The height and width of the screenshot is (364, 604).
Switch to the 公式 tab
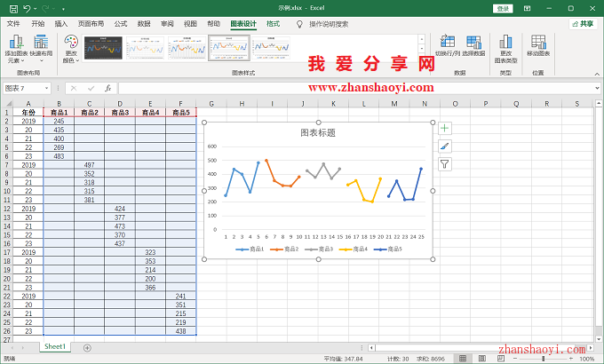pos(121,24)
